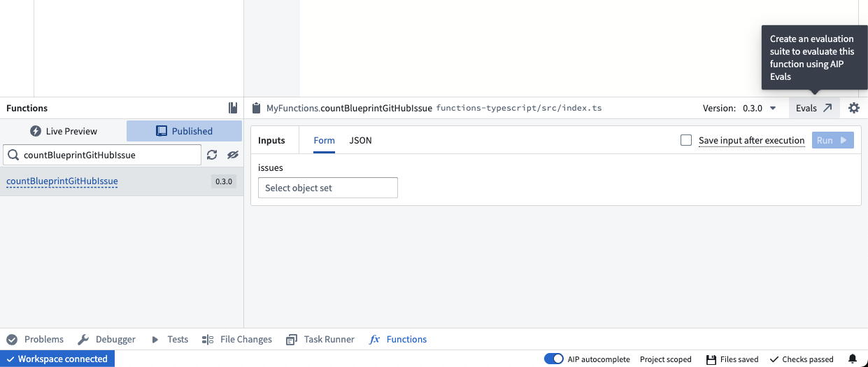The height and width of the screenshot is (367, 868).
Task: Open the documentation book icon in Functions header
Action: pyautogui.click(x=233, y=108)
